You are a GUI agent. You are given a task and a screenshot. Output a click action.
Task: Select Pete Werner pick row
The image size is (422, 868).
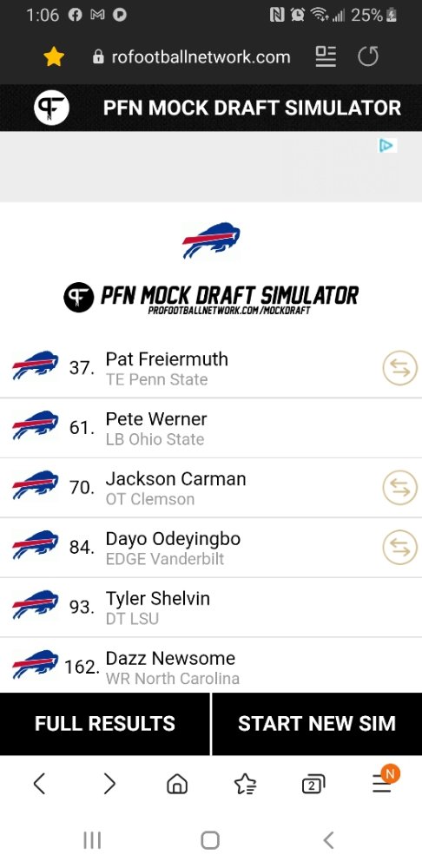tap(211, 428)
